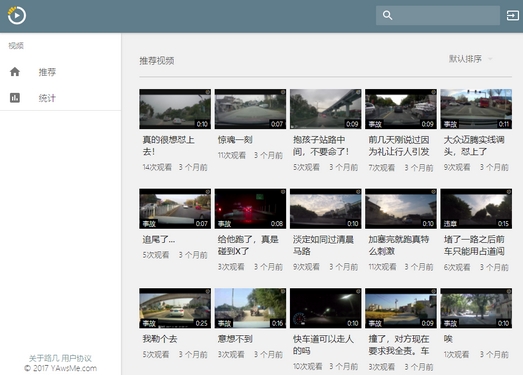523x375 pixels.
Task: Click the login icon at top right
Action: coord(513,15)
